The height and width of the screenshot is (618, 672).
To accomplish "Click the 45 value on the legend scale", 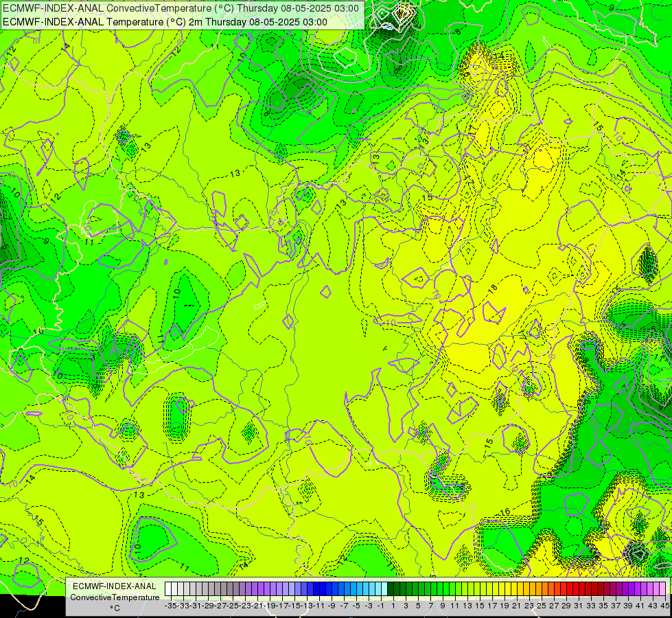I will coord(664,606).
